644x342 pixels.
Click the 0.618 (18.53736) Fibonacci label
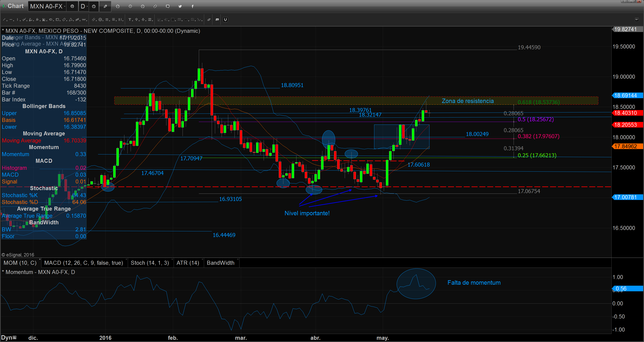[x=539, y=102]
